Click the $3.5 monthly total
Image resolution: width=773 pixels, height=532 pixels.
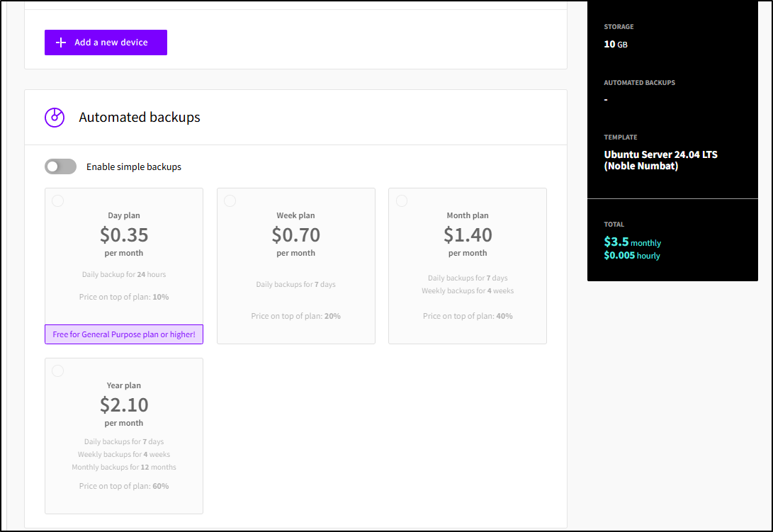coord(632,242)
